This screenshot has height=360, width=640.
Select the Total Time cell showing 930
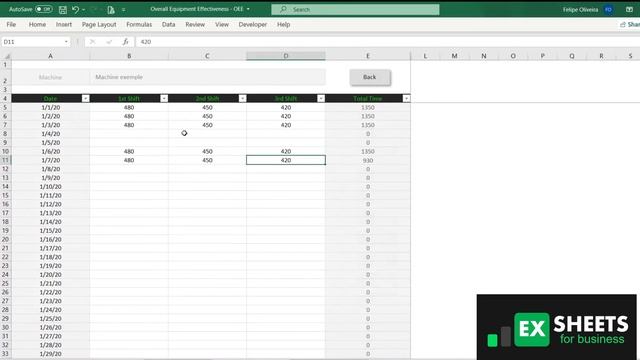point(368,160)
